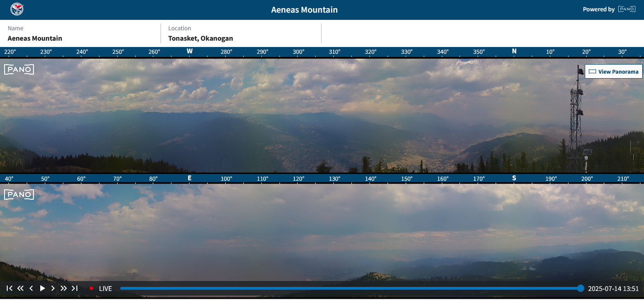The image size is (644, 300).
Task: Click the N compass marker on upper ruler
Action: pos(514,52)
